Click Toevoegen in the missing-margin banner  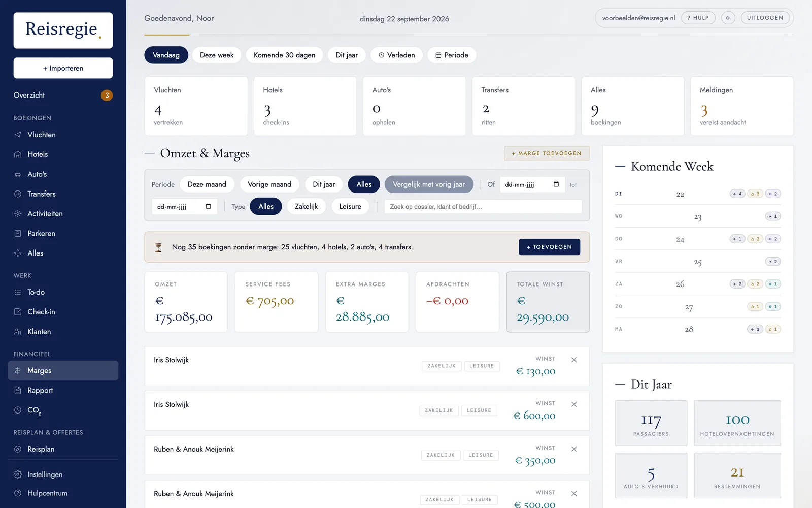point(549,247)
